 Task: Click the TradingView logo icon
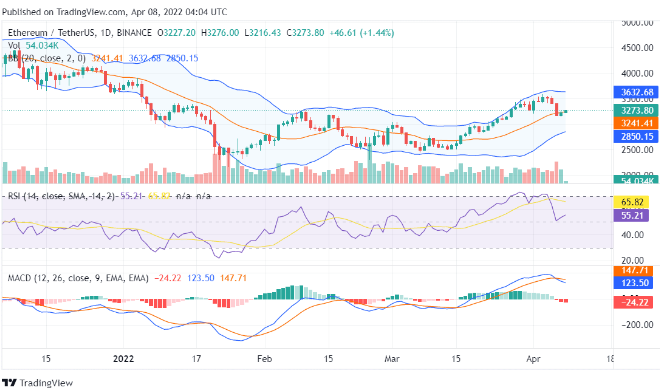(9, 383)
